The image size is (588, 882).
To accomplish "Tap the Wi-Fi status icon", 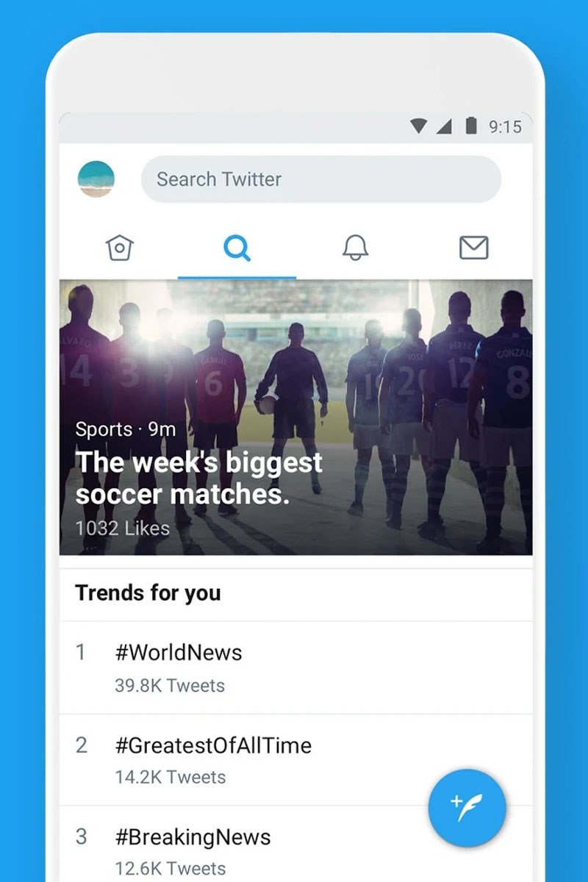I will pos(417,126).
